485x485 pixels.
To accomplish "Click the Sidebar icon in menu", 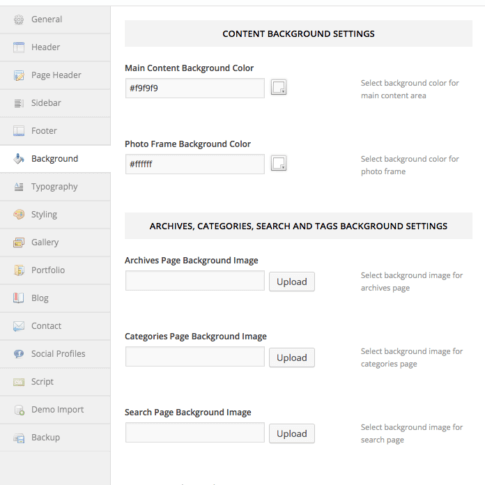I will [19, 103].
